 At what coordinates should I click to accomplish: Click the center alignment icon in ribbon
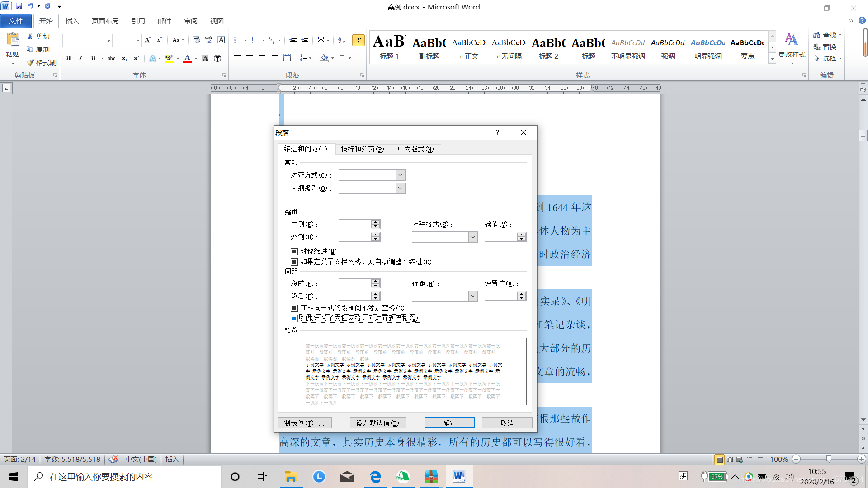(x=250, y=58)
